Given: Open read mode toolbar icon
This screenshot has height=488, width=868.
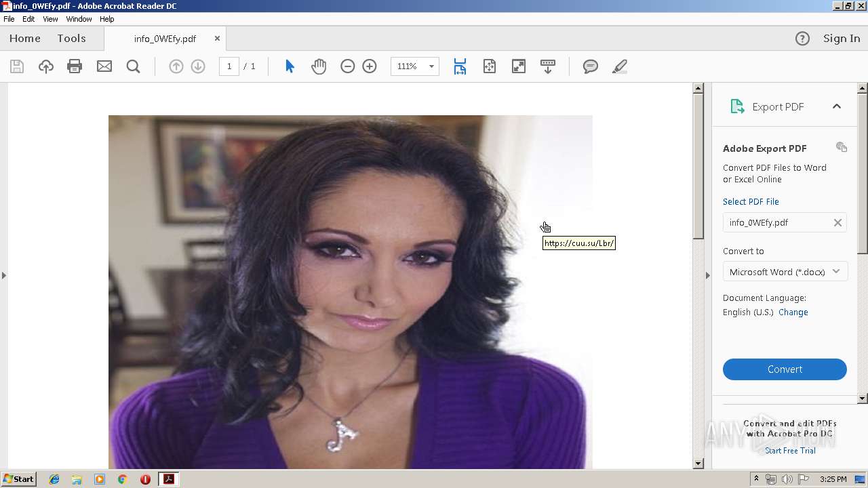Looking at the screenshot, I should tap(548, 66).
